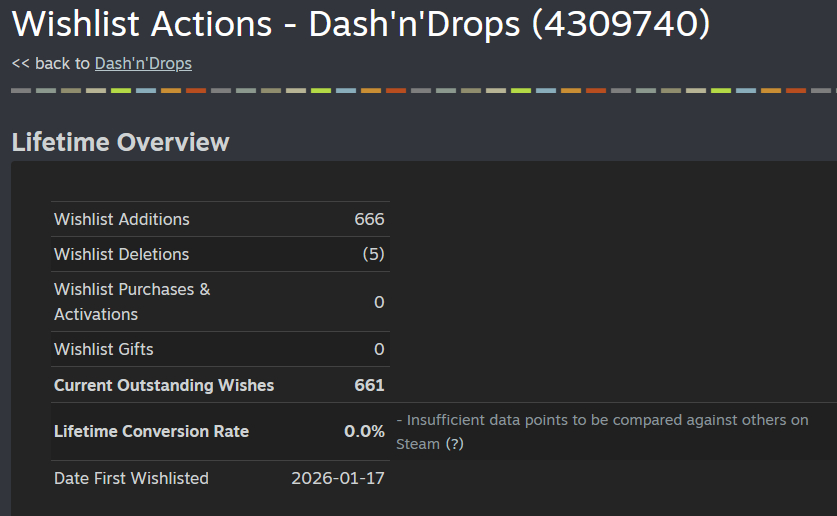Viewport: 837px width, 516px height.
Task: Select the Wishlist Deletions label
Action: tap(121, 254)
